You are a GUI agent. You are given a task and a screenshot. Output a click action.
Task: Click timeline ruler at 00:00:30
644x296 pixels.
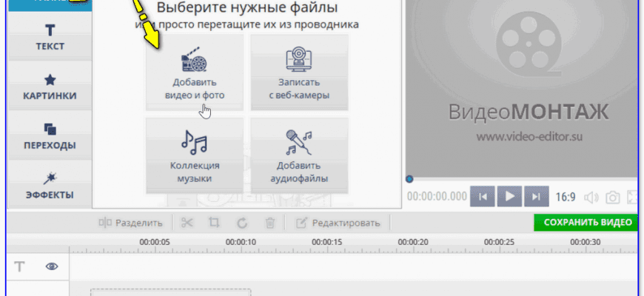tap(586, 242)
